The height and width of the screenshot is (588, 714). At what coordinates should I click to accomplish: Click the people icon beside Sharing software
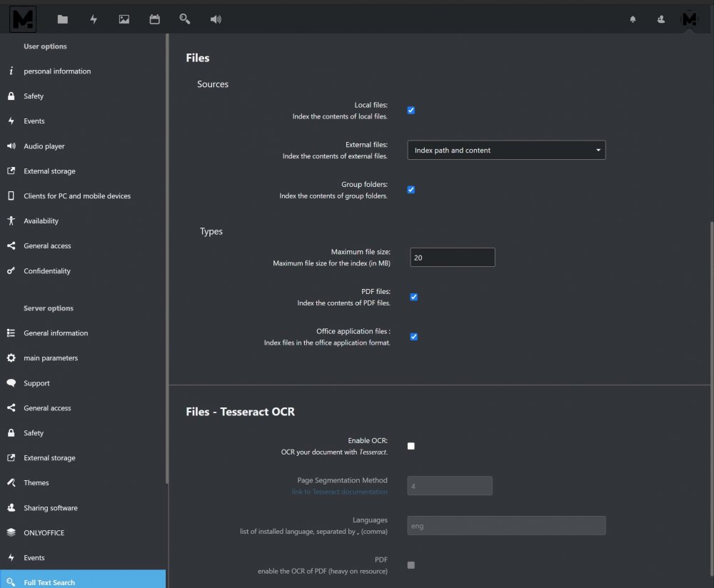(11, 507)
